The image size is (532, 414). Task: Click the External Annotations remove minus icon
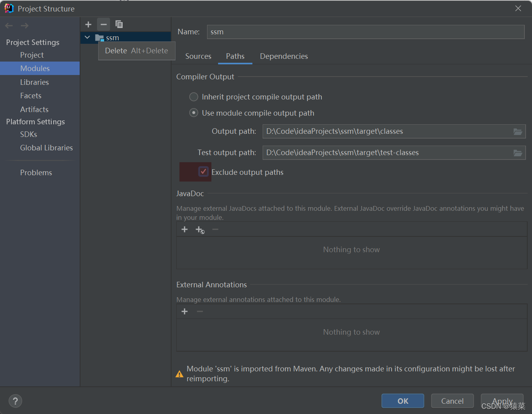(200, 311)
